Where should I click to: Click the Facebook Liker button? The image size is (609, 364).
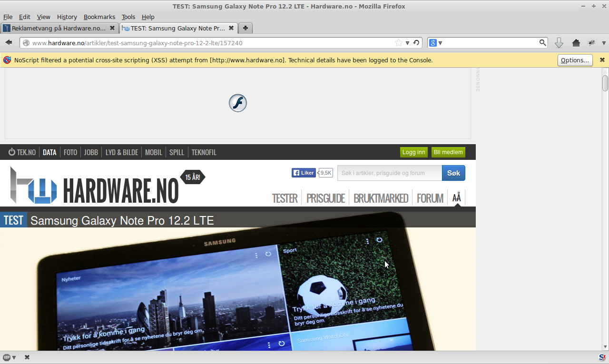click(x=304, y=173)
